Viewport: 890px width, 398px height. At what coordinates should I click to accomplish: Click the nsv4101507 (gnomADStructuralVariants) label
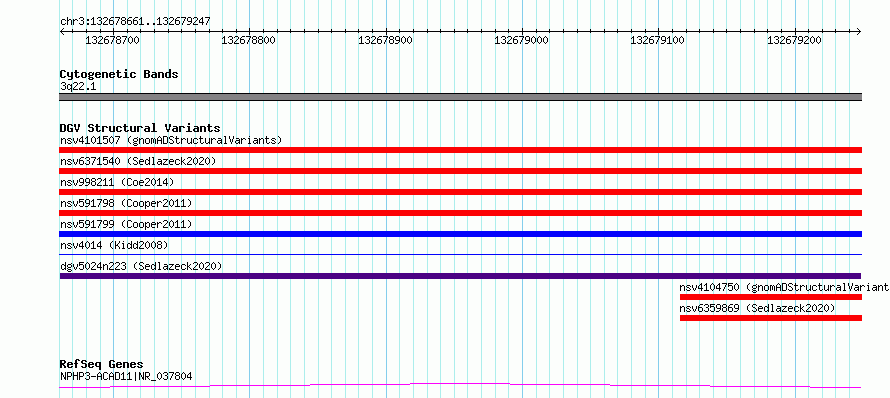tap(171, 140)
